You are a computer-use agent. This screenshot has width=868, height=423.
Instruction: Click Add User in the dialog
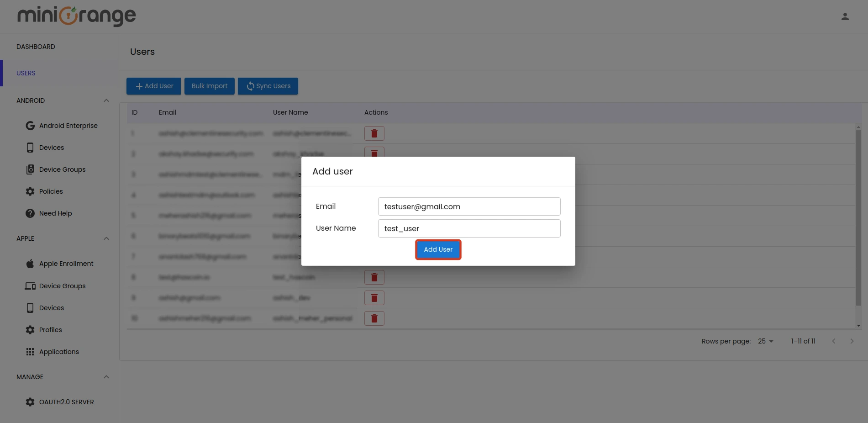tap(438, 249)
